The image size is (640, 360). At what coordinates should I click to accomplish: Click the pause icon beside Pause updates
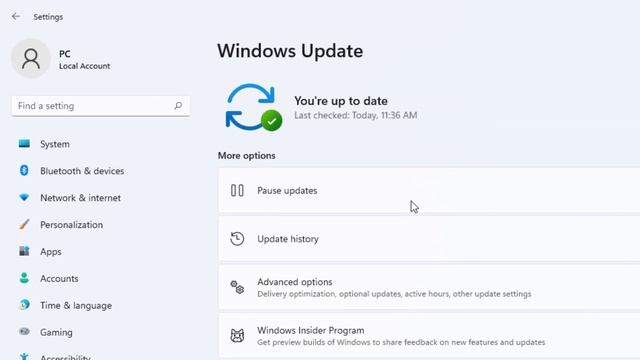237,191
